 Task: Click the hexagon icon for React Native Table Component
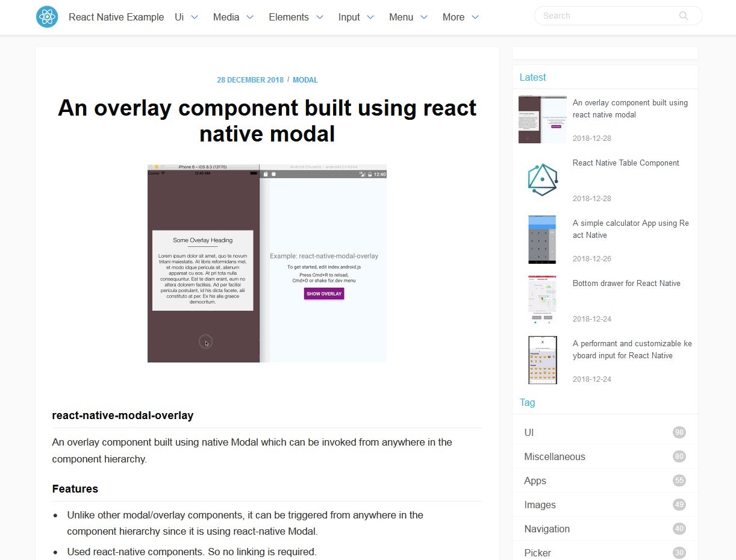coord(541,179)
